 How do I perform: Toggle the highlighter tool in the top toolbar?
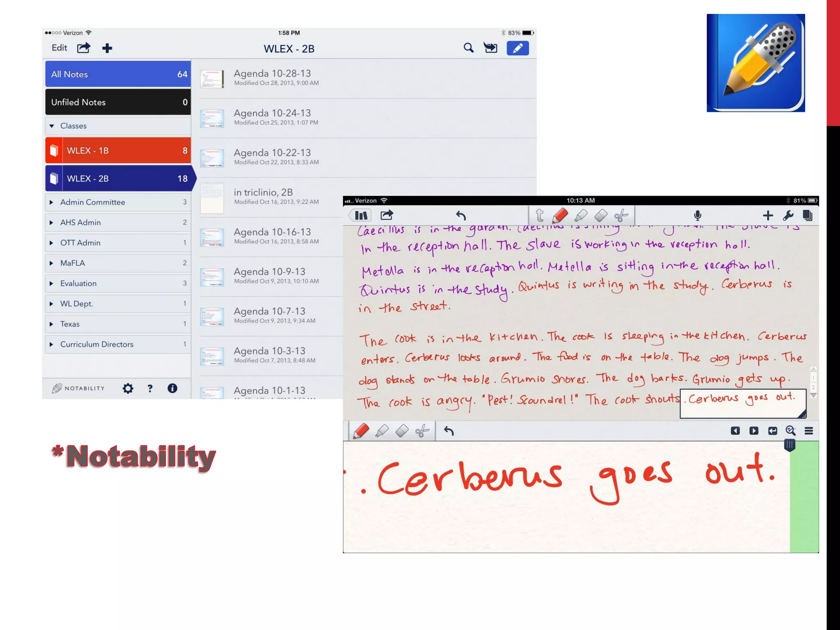pos(581,215)
